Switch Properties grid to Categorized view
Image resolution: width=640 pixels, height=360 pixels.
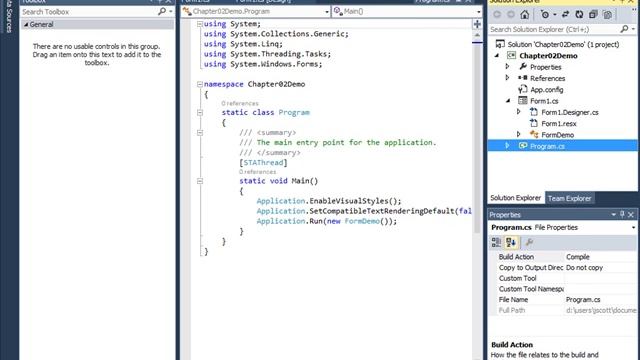[496, 242]
